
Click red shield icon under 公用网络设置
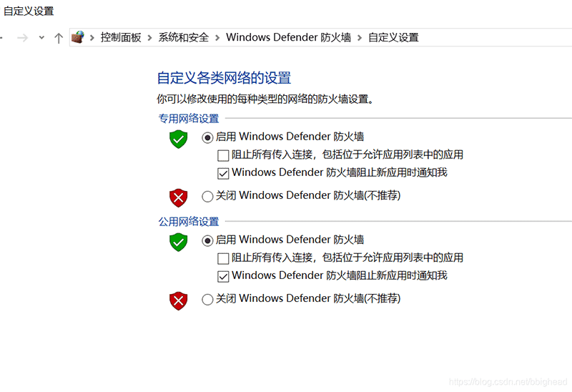coord(178,300)
